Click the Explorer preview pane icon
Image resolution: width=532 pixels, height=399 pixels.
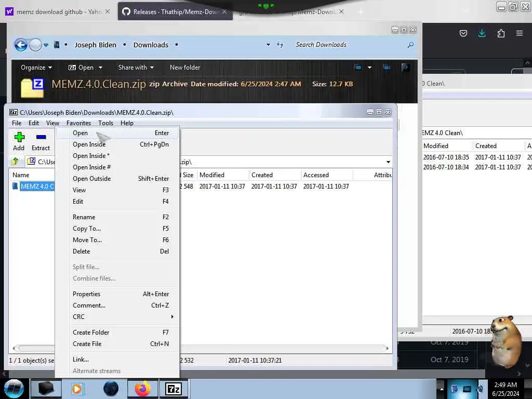pyautogui.click(x=387, y=67)
